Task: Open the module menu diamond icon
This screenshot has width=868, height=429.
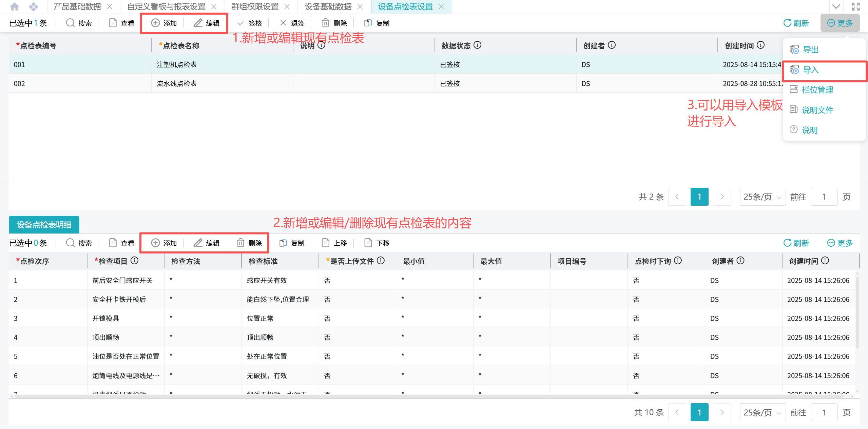Action: [33, 7]
